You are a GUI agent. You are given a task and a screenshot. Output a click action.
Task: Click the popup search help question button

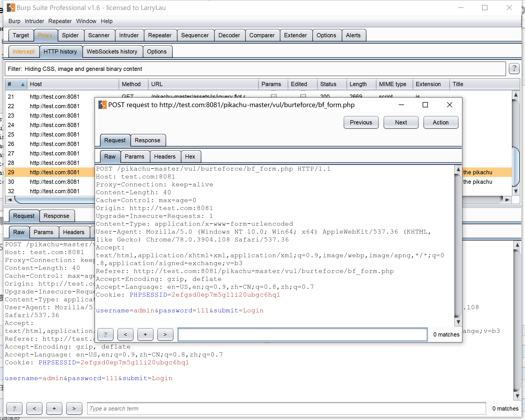coord(106,334)
